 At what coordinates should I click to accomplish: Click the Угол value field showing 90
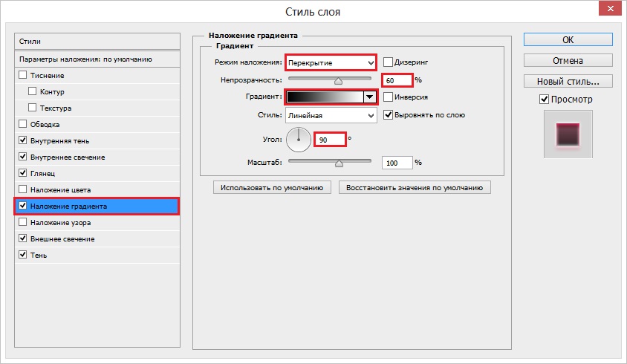[x=330, y=140]
